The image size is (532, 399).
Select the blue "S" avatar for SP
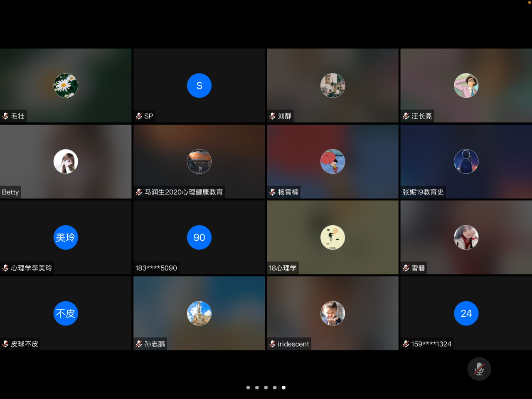[x=199, y=86]
